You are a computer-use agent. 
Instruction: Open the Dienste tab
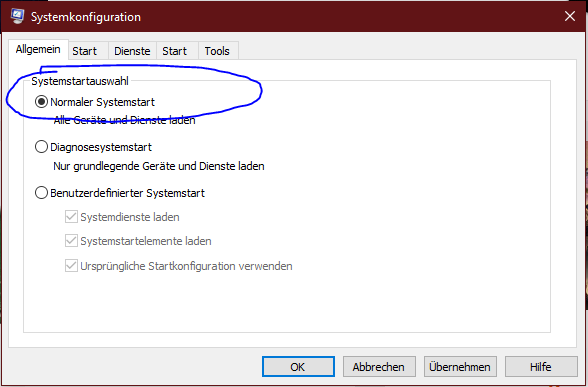pyautogui.click(x=132, y=51)
